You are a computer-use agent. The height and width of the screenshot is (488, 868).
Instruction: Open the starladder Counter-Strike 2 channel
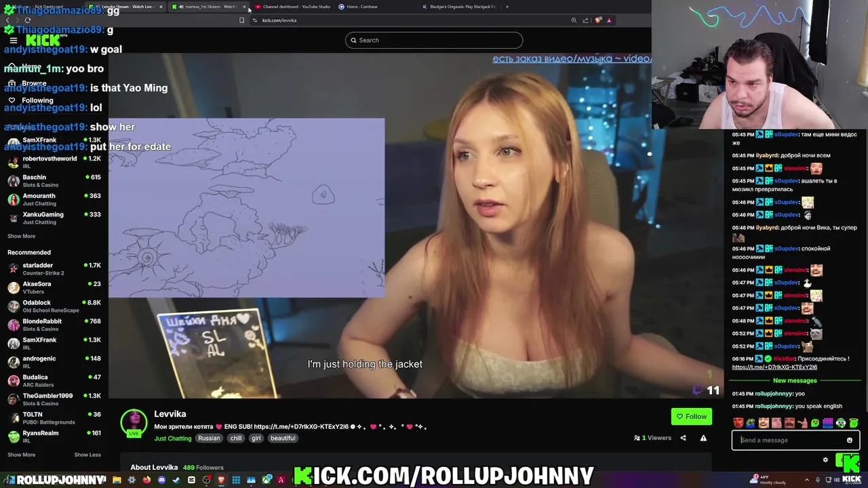(54, 269)
